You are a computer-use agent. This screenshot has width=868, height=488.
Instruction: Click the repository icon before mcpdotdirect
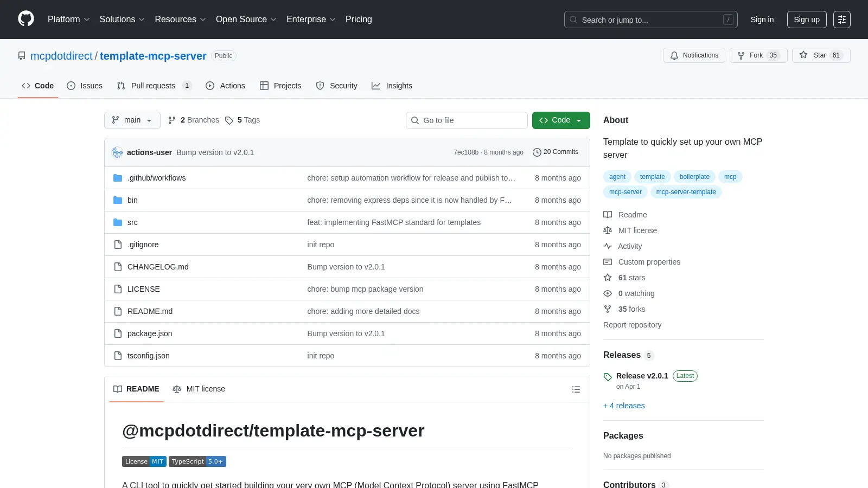[x=22, y=56]
